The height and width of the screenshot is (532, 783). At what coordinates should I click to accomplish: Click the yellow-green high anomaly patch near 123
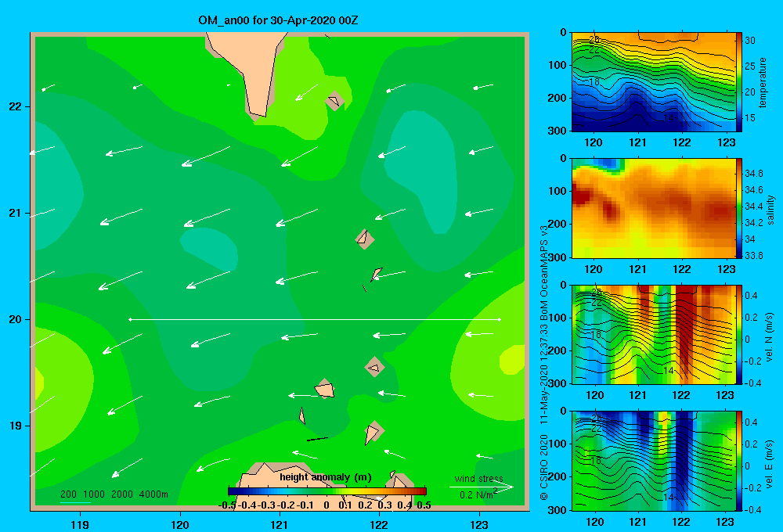point(514,360)
